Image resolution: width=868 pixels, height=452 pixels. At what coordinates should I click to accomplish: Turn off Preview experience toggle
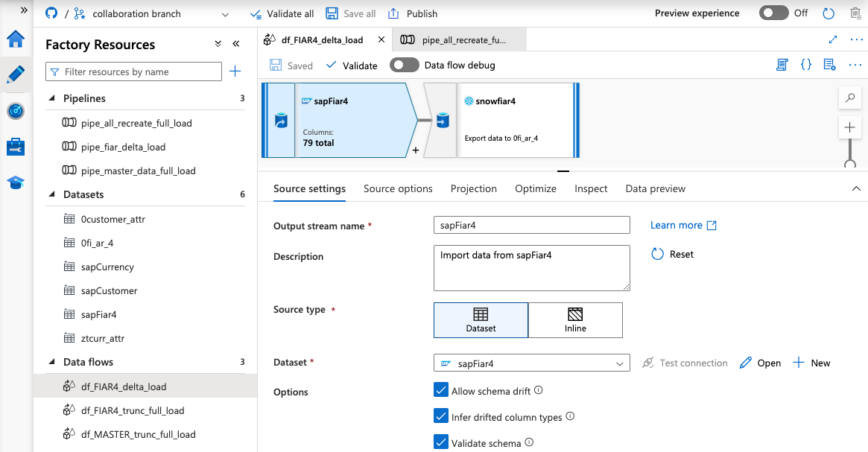[773, 13]
